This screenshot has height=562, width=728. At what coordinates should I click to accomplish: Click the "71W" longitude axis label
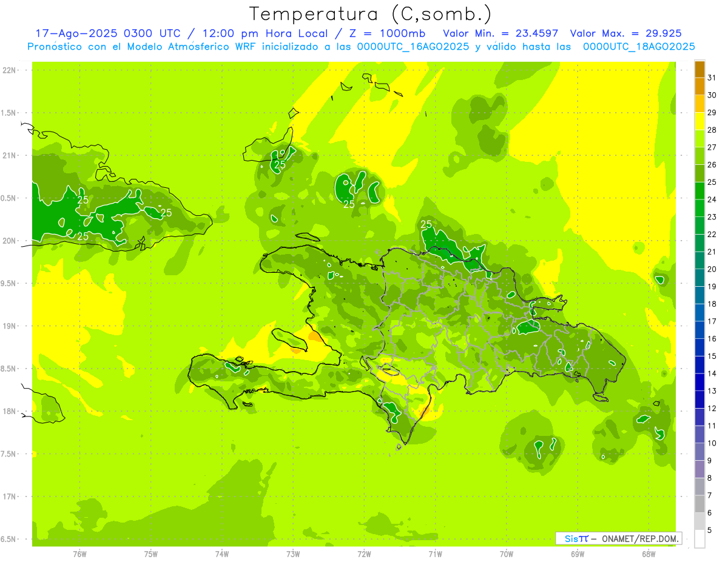435,554
